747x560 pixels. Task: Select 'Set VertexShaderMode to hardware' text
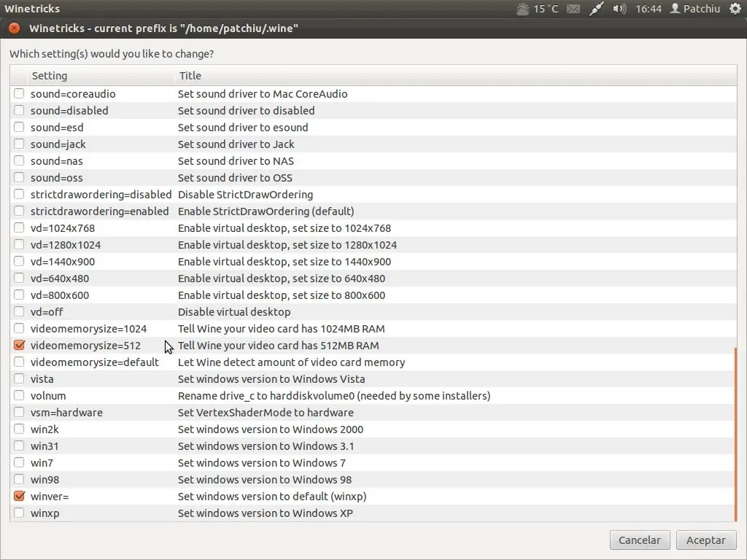[266, 413]
